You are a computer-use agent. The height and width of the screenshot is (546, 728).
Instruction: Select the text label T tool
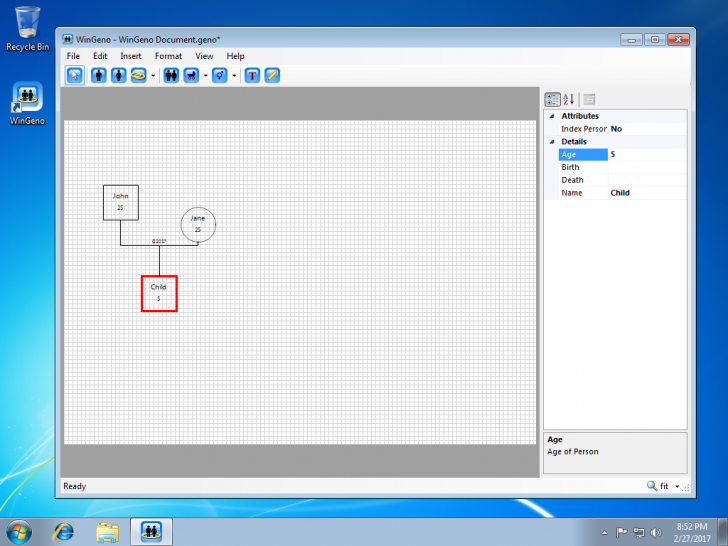tap(252, 75)
